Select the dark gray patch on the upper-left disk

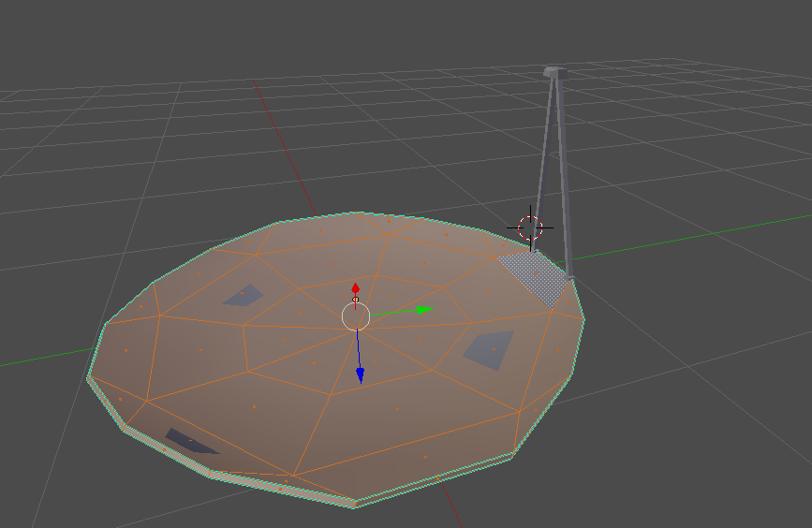tap(242, 296)
